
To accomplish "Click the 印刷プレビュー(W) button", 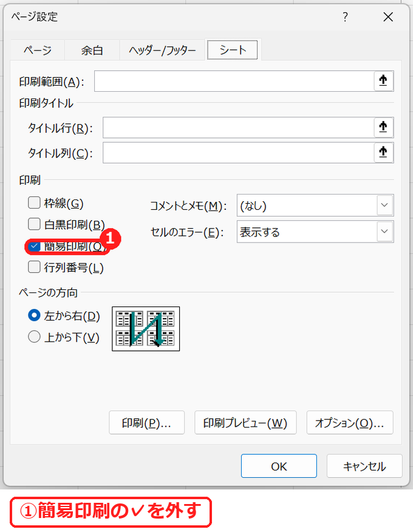I will coord(245,423).
